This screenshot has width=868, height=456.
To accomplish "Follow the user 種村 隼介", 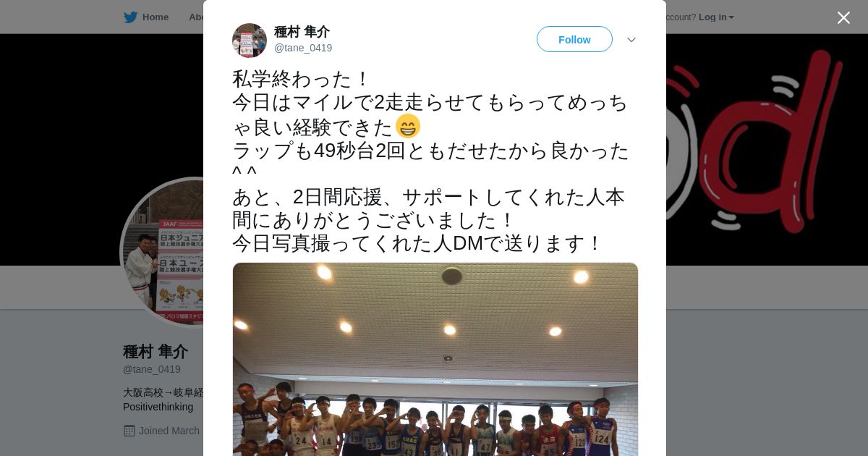I will (x=574, y=39).
